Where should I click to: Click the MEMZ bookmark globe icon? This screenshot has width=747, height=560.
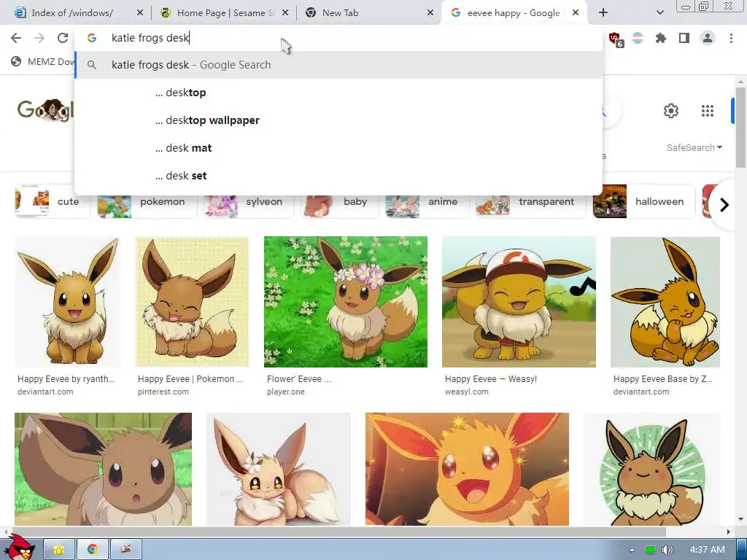(x=16, y=61)
